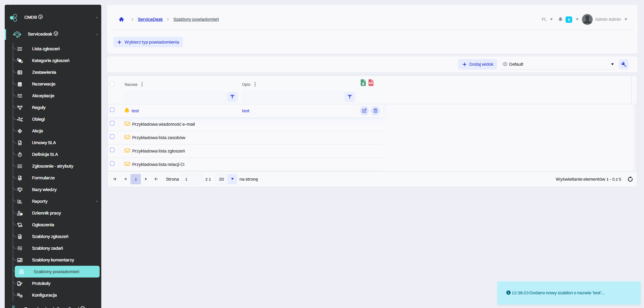
Task: Refresh the table with reload icon
Action: 630,179
